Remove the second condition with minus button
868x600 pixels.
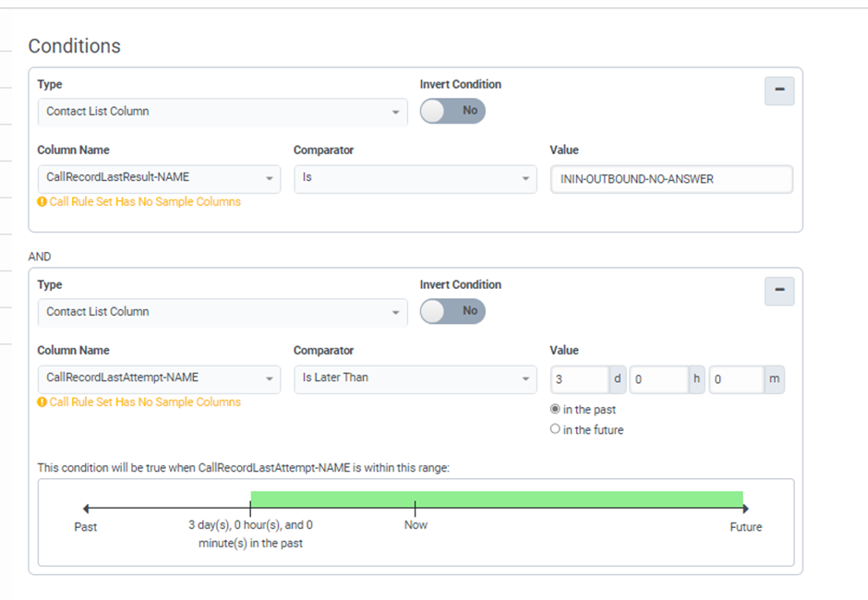click(x=779, y=291)
